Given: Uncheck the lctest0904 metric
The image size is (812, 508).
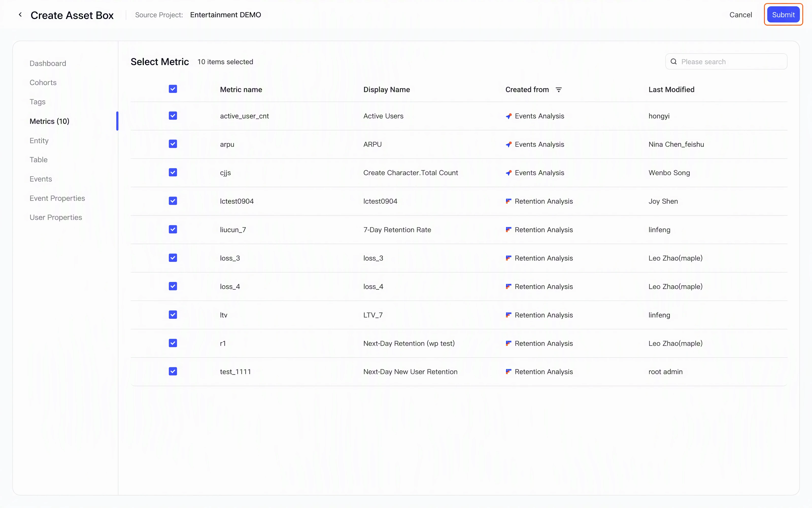Looking at the screenshot, I should [x=173, y=201].
